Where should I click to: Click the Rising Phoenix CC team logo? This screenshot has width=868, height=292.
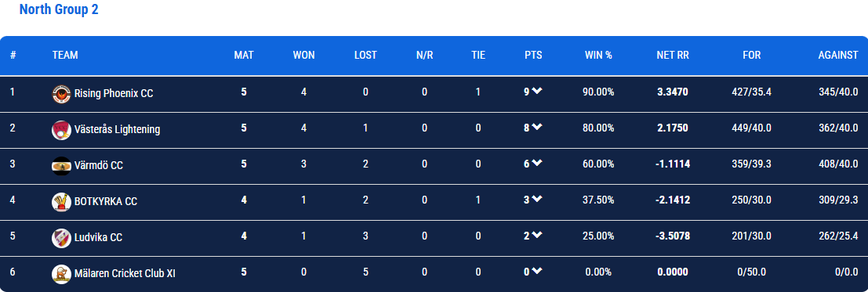(61, 94)
